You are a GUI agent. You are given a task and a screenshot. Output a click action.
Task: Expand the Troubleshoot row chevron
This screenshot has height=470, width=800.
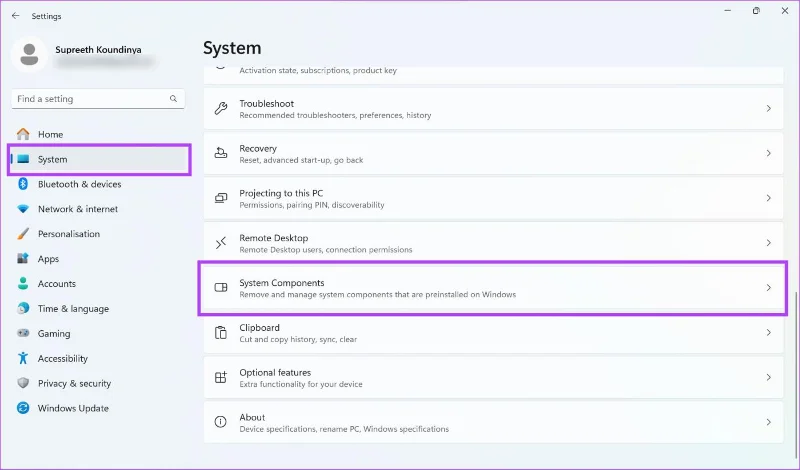(x=768, y=108)
